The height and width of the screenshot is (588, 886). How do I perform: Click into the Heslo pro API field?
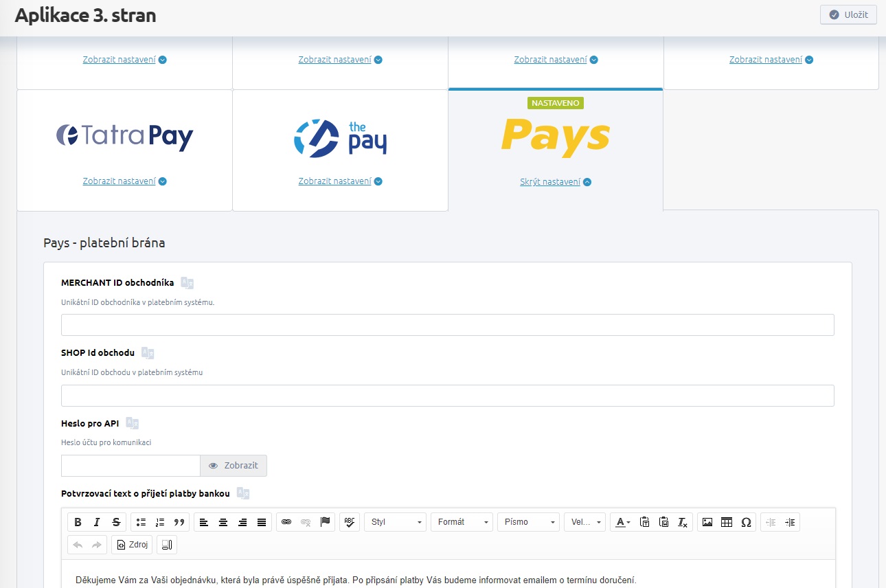[130, 466]
